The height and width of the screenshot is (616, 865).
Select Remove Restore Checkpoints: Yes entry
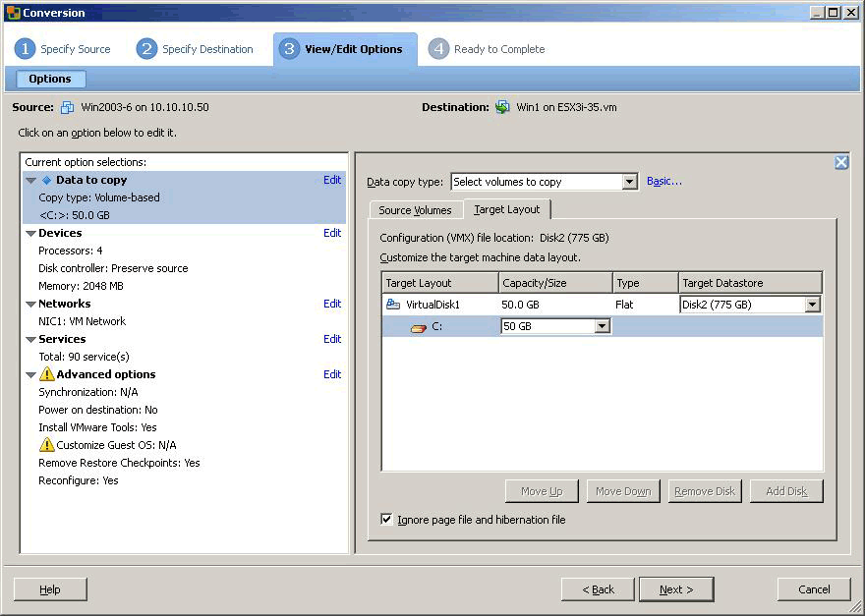pos(119,462)
